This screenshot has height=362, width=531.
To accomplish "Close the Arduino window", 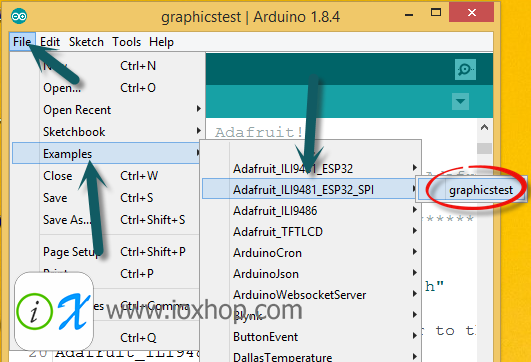I will pyautogui.click(x=471, y=13).
